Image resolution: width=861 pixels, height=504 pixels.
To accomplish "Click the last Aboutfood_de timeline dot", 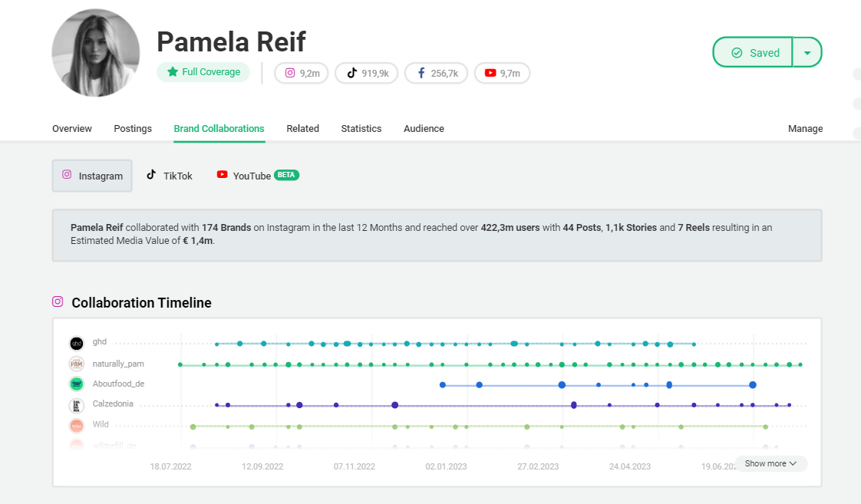I will [753, 384].
